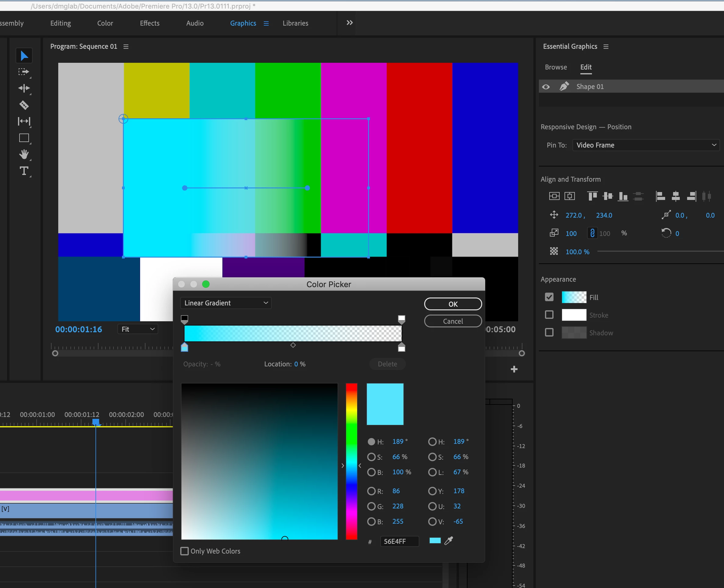Select the Track Select Forward tool
This screenshot has height=588, width=724.
point(24,72)
